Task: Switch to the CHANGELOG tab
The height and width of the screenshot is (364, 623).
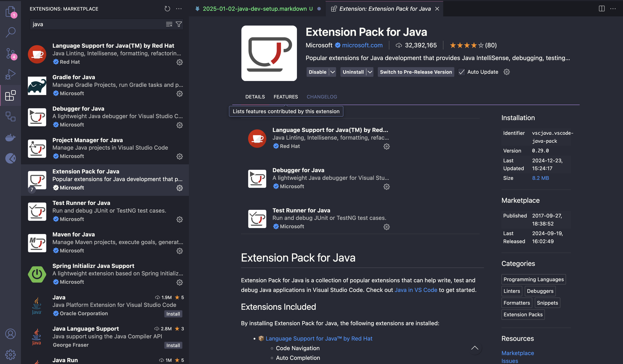Action: 322,97
